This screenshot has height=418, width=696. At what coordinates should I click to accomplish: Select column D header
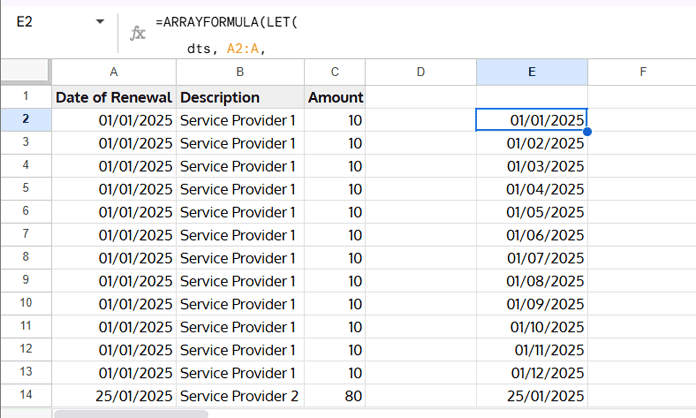pos(421,72)
